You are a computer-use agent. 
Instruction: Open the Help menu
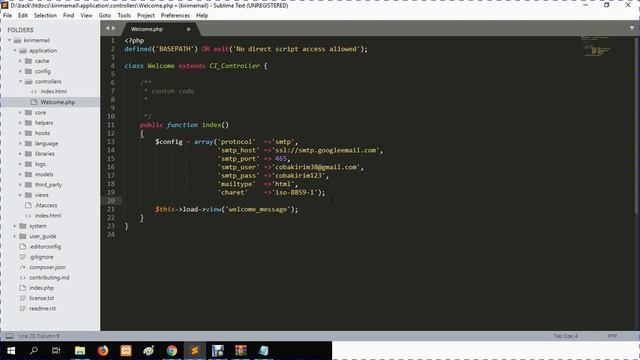(202, 16)
